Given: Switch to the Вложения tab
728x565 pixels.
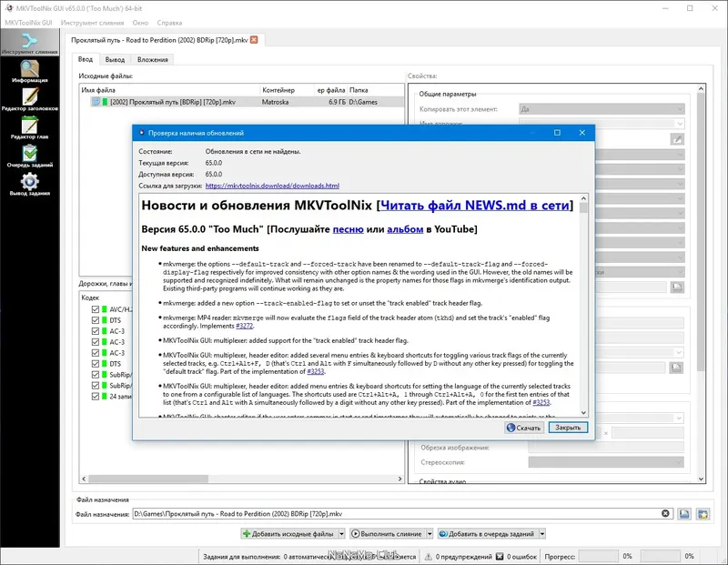Looking at the screenshot, I should (x=152, y=59).
